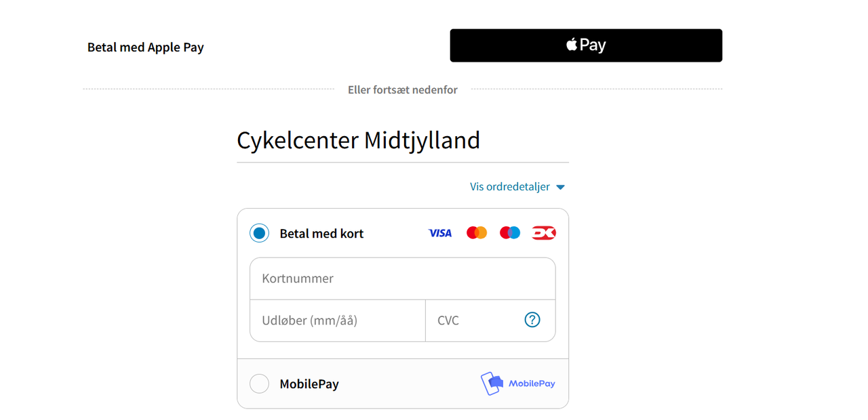Image resolution: width=868 pixels, height=420 pixels.
Task: Click the Maestro card logo
Action: click(510, 233)
